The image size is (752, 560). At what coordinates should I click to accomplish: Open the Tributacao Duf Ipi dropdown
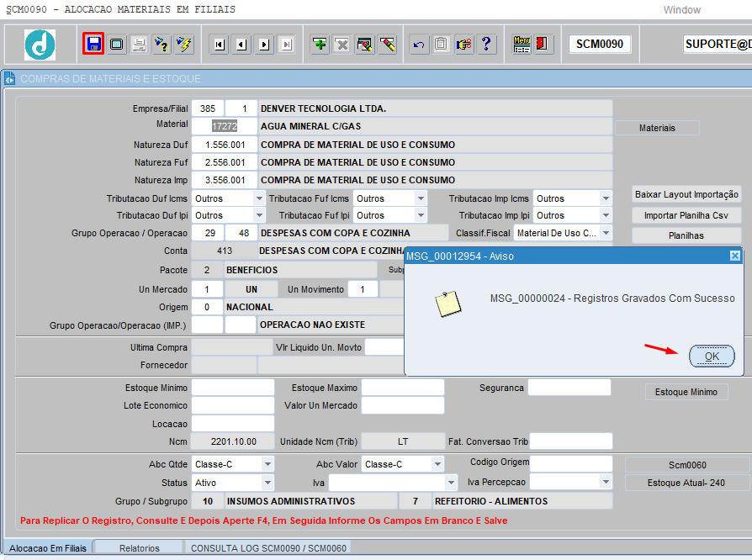point(259,215)
